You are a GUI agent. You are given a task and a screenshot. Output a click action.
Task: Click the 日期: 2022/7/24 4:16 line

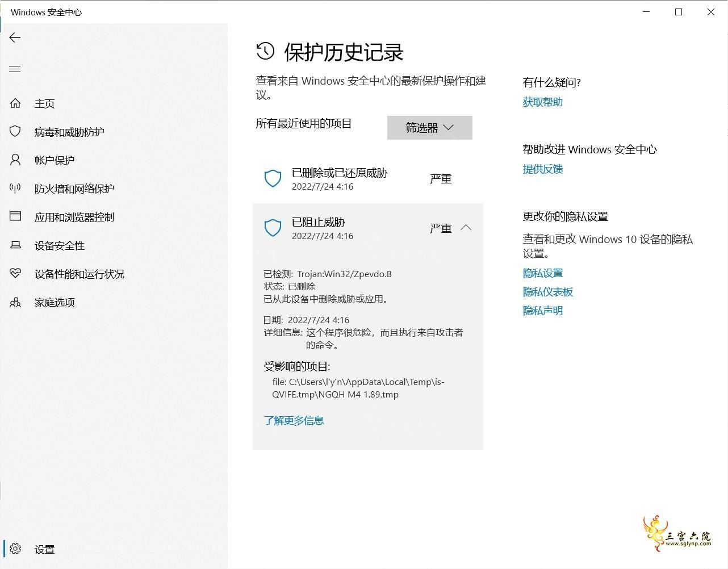(307, 320)
